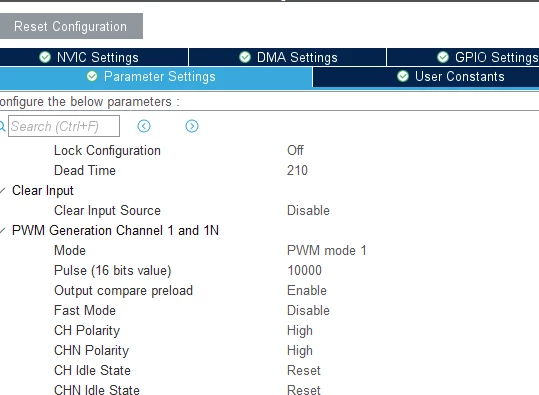Change Fast Mode Disable value
Viewport: 539px width, 395px height.
click(x=308, y=310)
